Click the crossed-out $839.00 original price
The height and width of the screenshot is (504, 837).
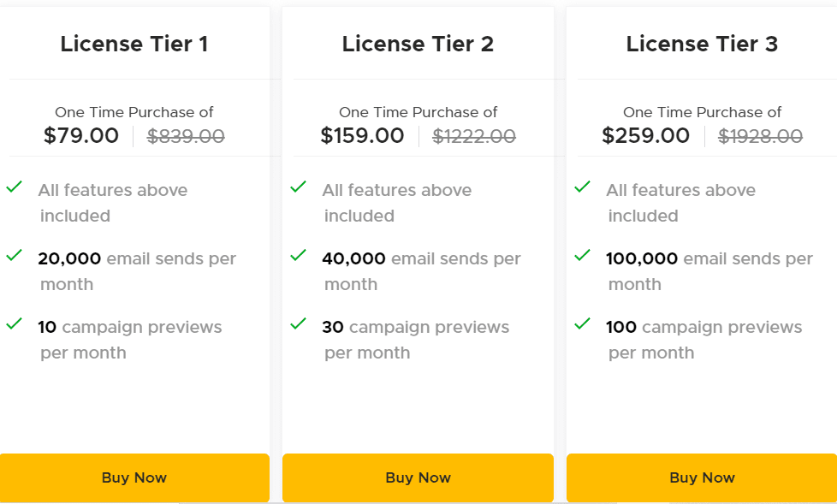coord(186,135)
